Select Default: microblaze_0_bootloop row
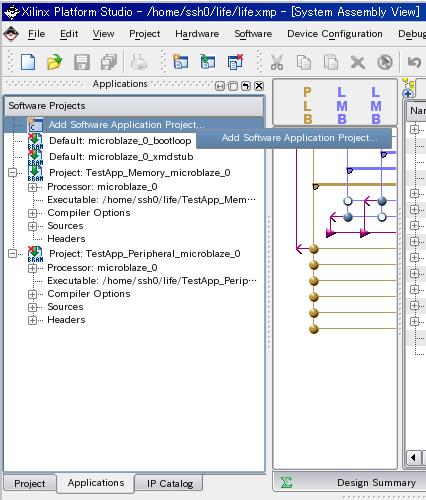 (x=120, y=141)
